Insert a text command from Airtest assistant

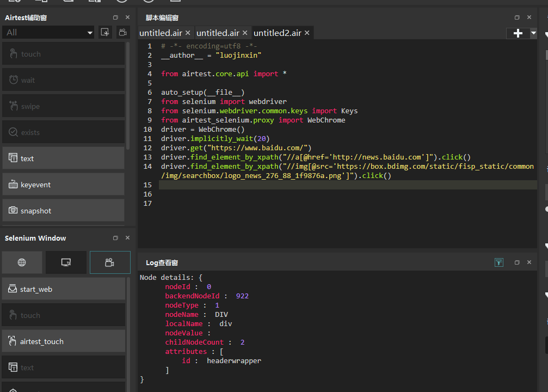[x=63, y=158]
